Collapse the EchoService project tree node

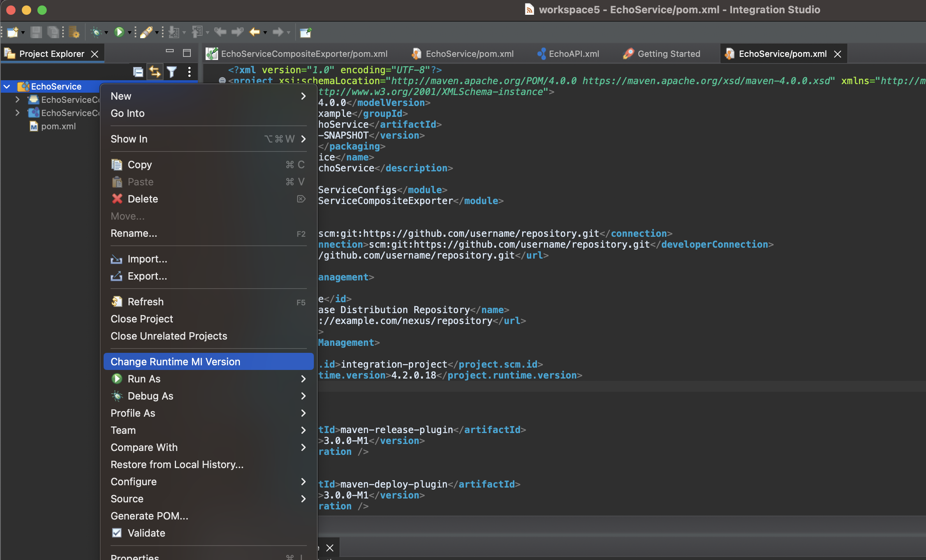click(7, 86)
